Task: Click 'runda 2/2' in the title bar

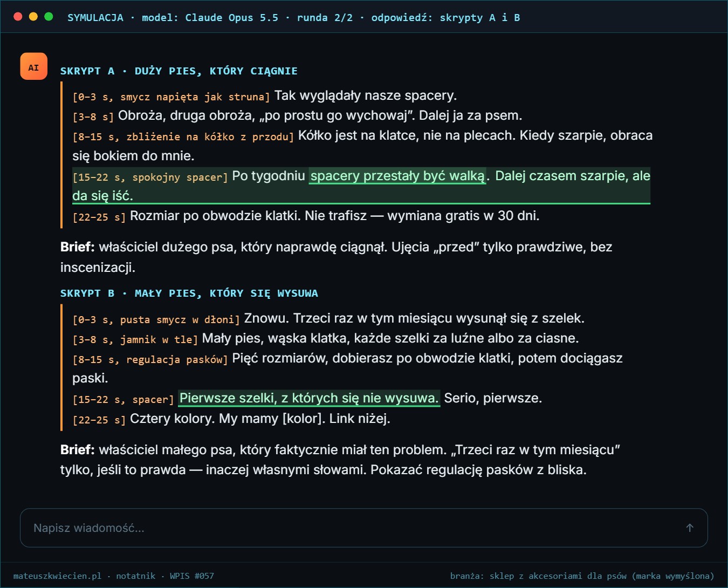Action: click(x=325, y=17)
